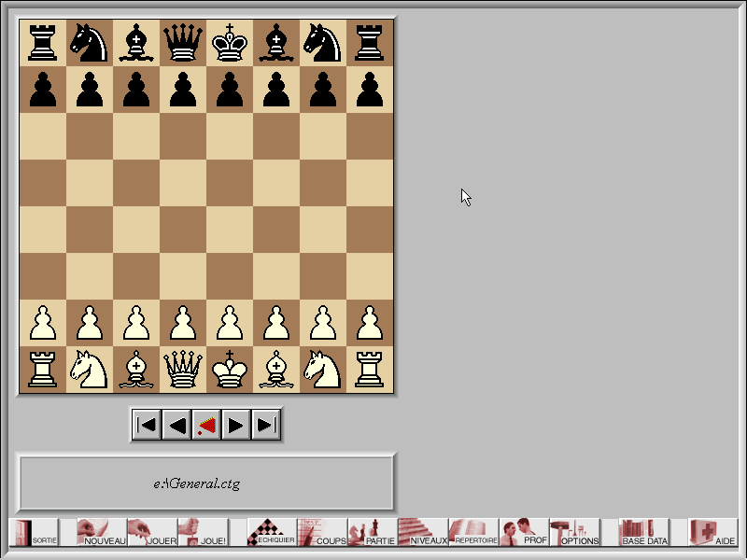Select the white queen on d1
Viewport: 747px width, 560px height.
[183, 370]
